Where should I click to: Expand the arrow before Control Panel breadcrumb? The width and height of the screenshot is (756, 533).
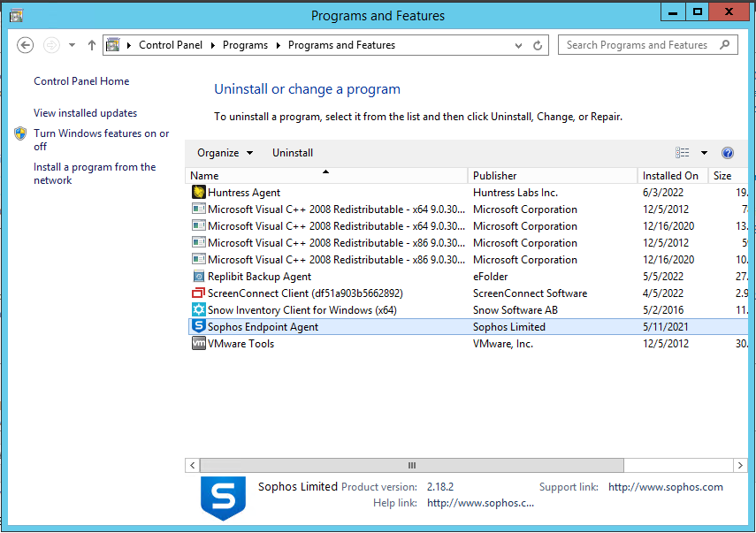pos(129,45)
